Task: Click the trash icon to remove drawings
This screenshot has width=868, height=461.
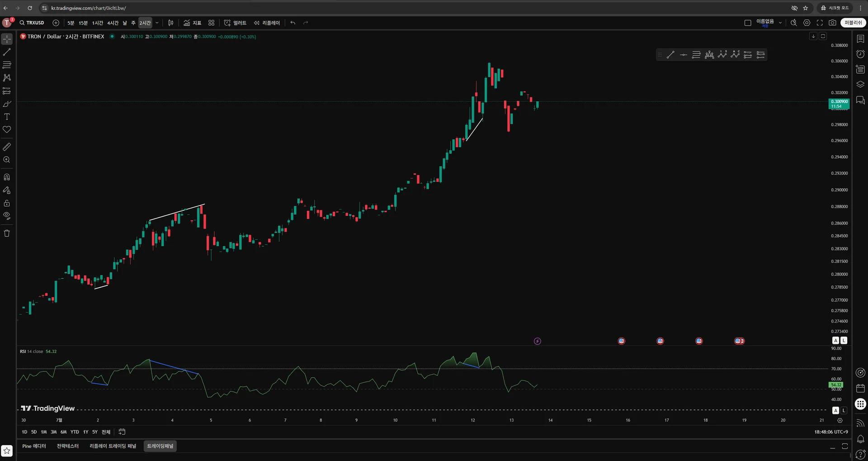Action: pyautogui.click(x=7, y=233)
